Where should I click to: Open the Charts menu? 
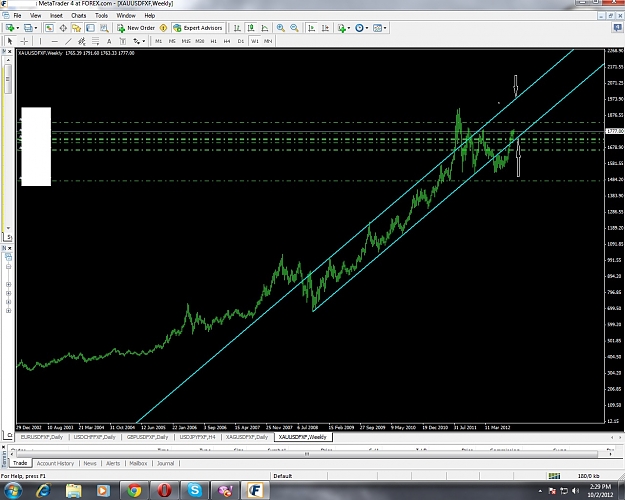[x=79, y=16]
